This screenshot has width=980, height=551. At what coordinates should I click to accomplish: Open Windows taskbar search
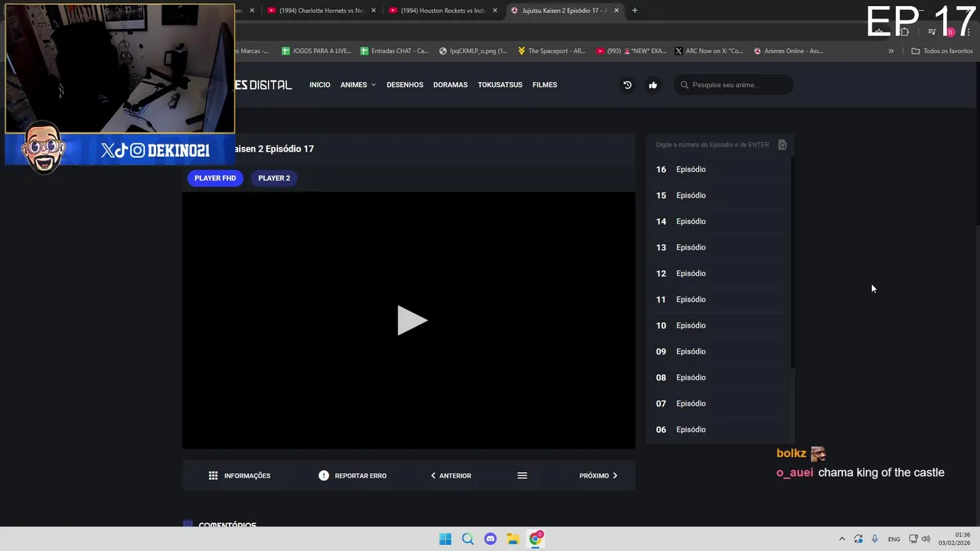(468, 539)
